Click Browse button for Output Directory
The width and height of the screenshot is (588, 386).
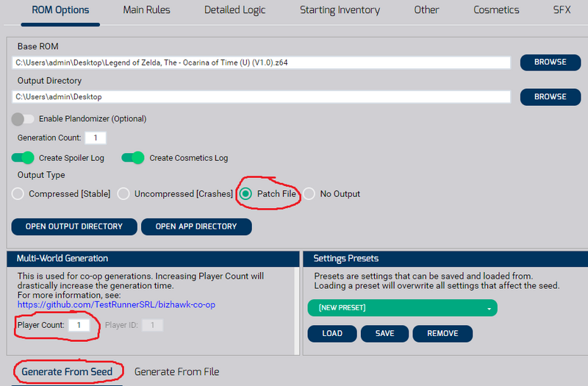[x=550, y=97]
